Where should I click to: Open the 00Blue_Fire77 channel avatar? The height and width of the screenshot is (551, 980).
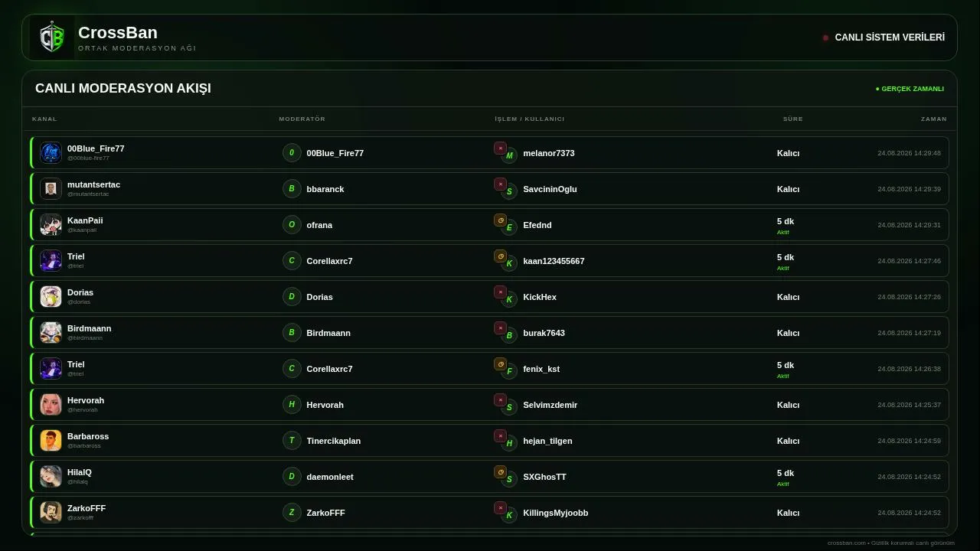pyautogui.click(x=51, y=152)
